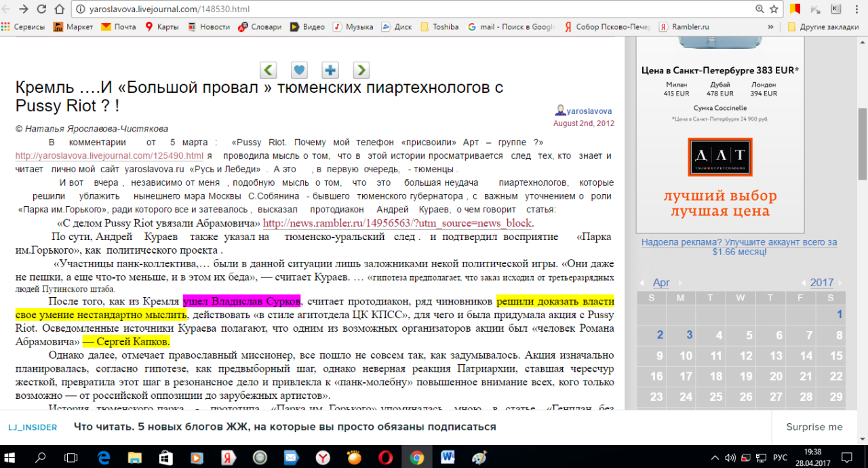
Task: Open File Explorer from the taskbar
Action: (134, 457)
